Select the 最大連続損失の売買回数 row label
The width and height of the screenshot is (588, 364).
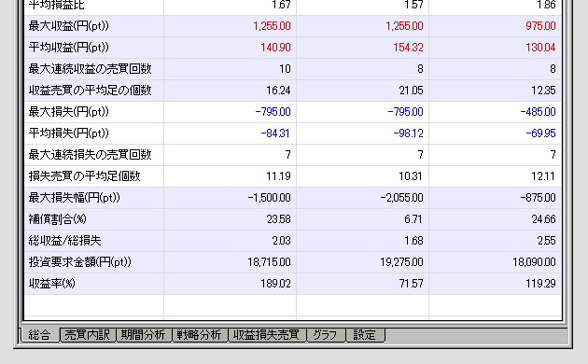pos(90,154)
